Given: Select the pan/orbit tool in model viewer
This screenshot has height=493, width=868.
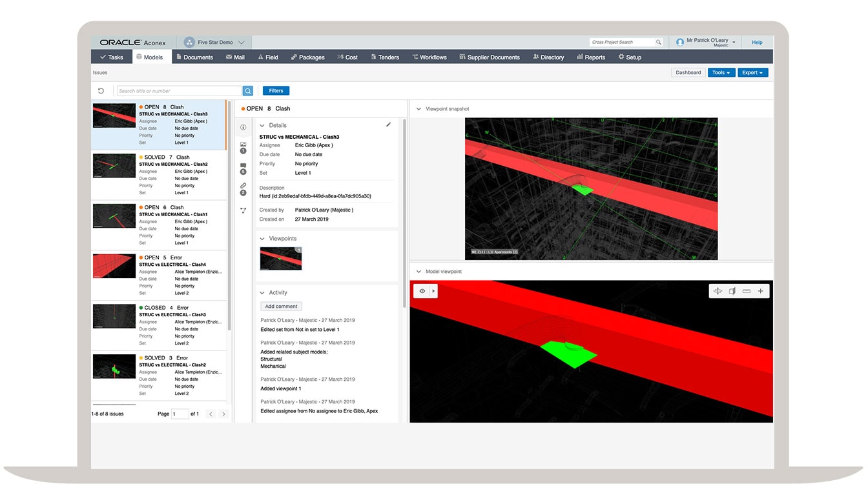Looking at the screenshot, I should tap(718, 291).
